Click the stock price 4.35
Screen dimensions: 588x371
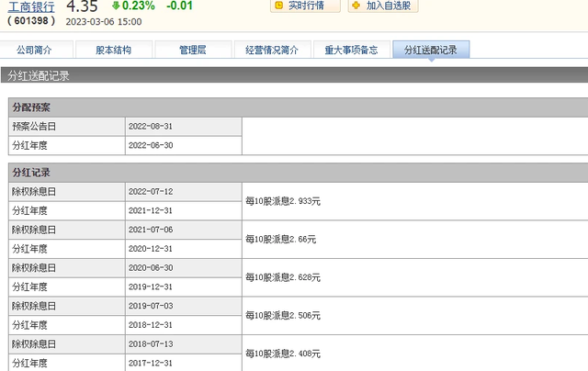[82, 6]
